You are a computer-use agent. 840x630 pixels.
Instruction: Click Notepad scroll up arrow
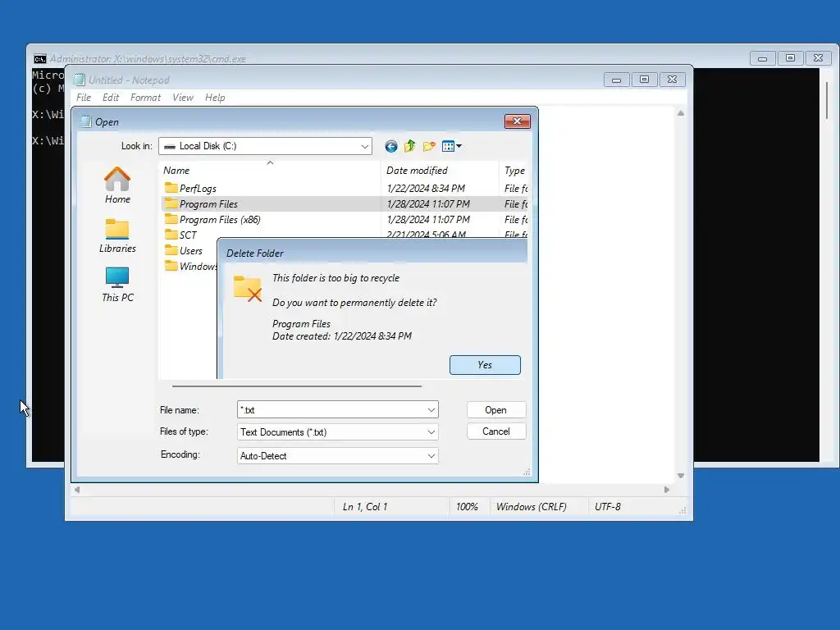pos(680,113)
